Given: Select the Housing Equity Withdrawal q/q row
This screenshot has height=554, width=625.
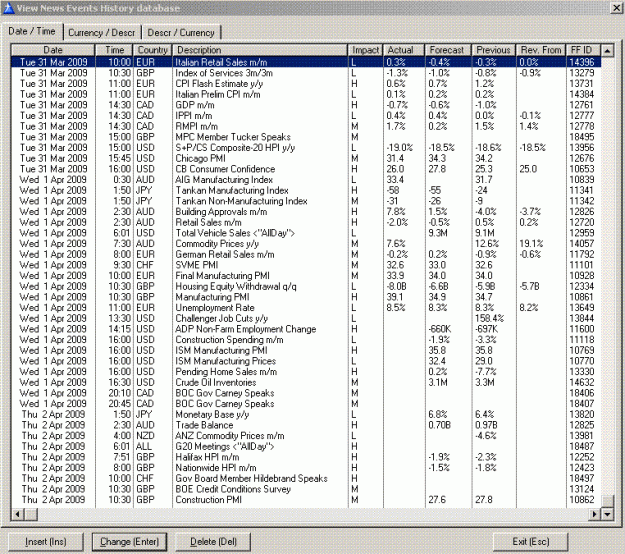Looking at the screenshot, I should click(306, 287).
